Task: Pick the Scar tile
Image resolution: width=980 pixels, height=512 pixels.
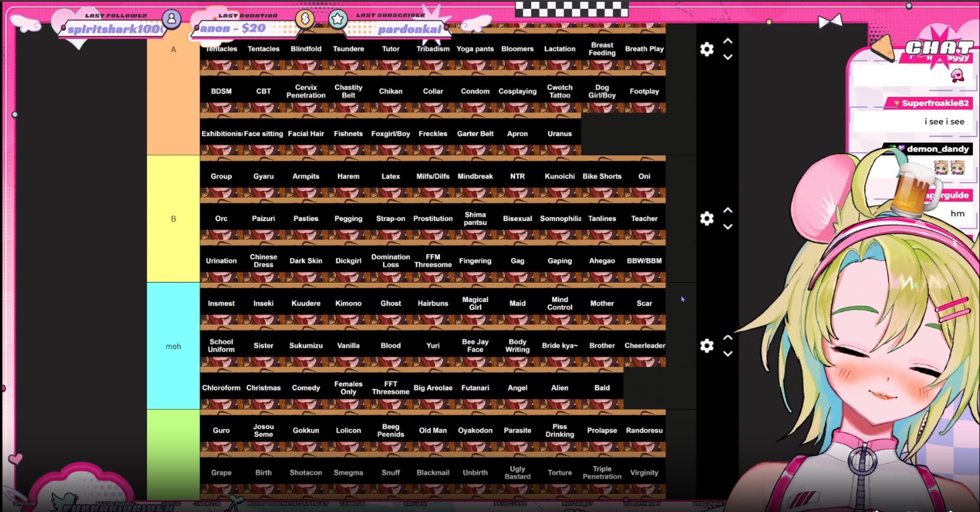Action: tap(644, 304)
